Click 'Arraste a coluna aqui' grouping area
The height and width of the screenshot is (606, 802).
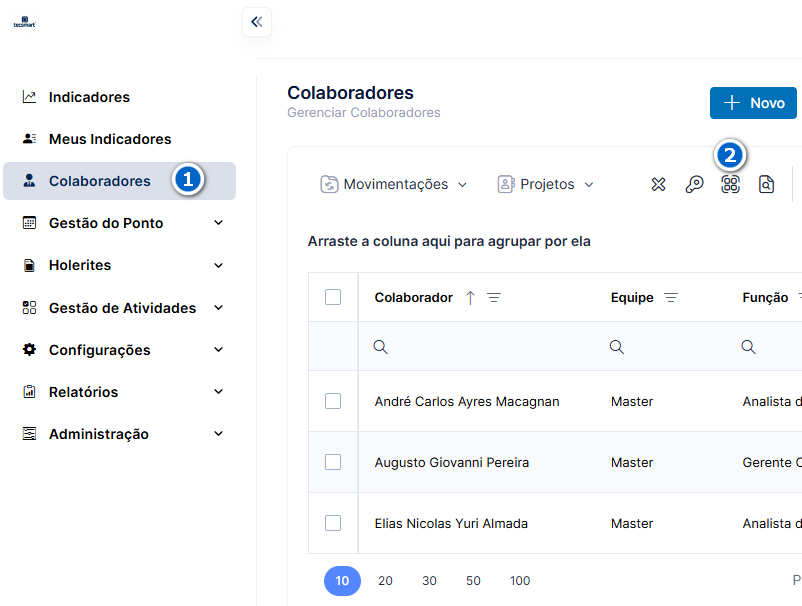coord(449,241)
